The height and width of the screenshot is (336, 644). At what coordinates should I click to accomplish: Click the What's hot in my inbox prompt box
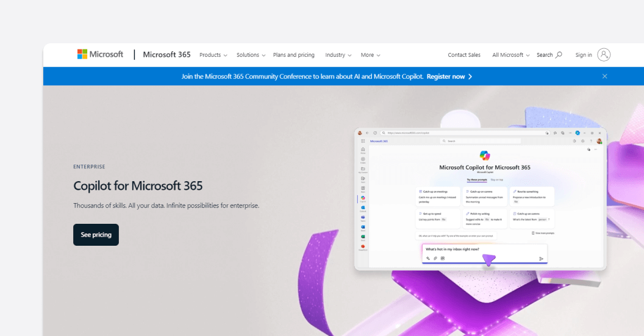click(485, 254)
